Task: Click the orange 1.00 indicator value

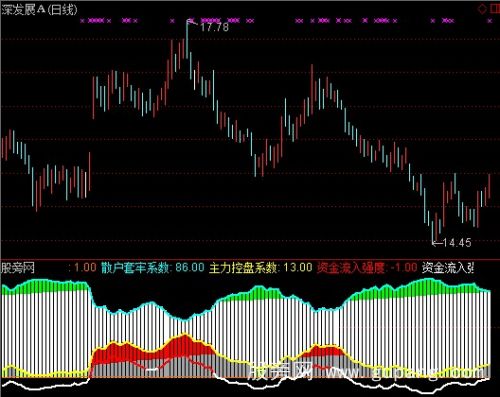Action: tap(85, 267)
